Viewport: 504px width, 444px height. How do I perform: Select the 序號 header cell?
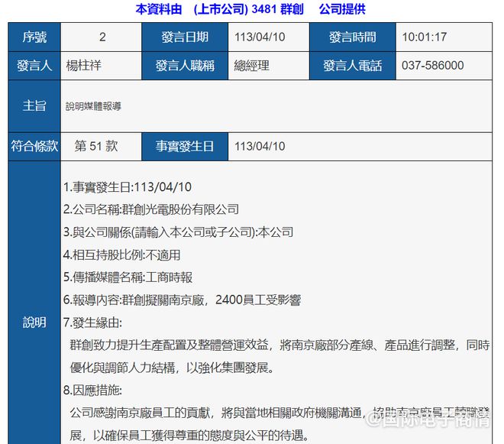pyautogui.click(x=34, y=37)
